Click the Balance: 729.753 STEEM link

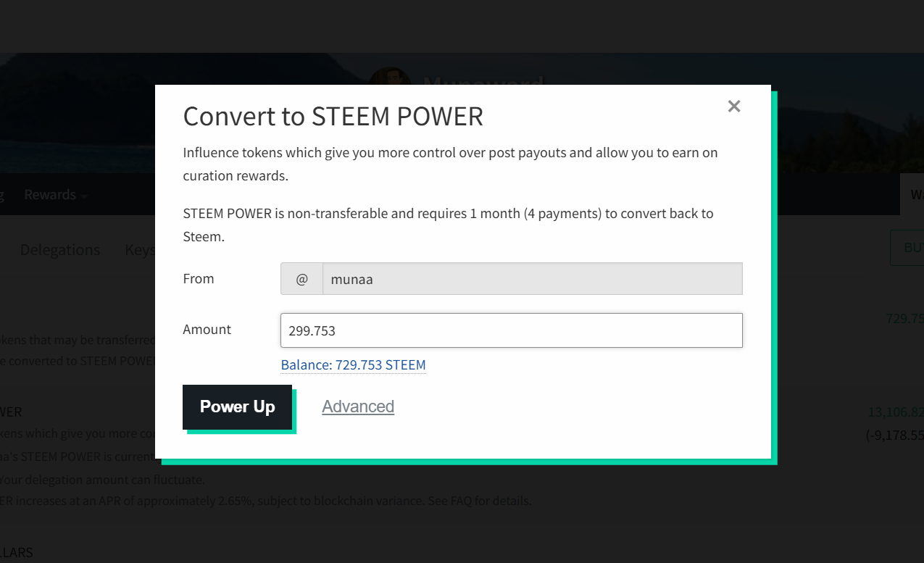click(353, 365)
